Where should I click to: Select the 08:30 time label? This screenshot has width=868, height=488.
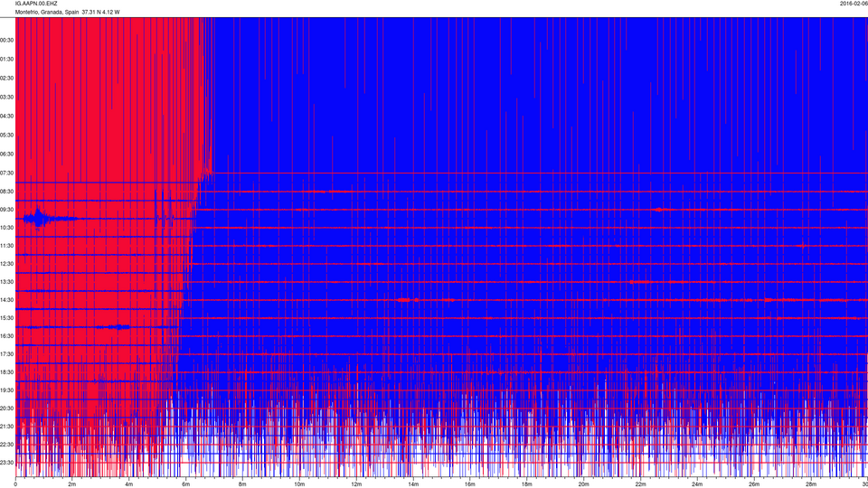click(6, 192)
